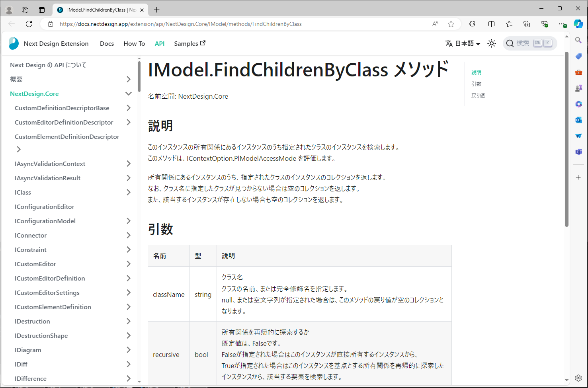Expand IAsyncValidationResult chevron
Viewport: 588px width, 388px height.
128,178
